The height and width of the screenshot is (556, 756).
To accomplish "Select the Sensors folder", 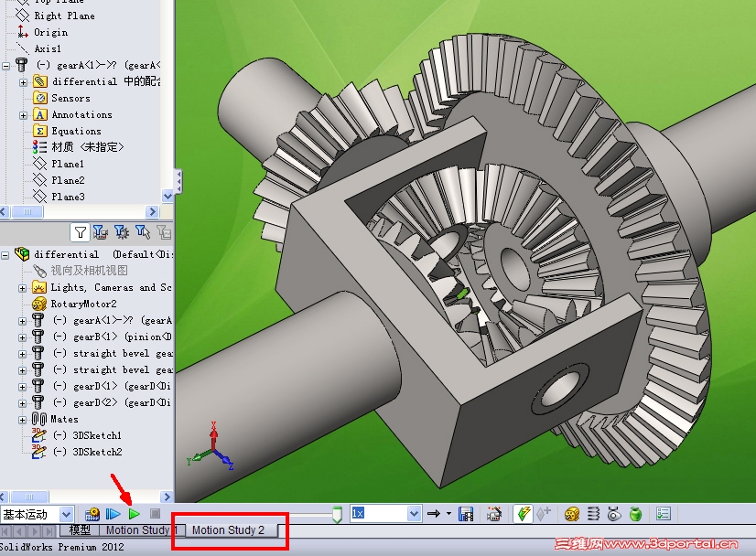I will click(x=70, y=98).
